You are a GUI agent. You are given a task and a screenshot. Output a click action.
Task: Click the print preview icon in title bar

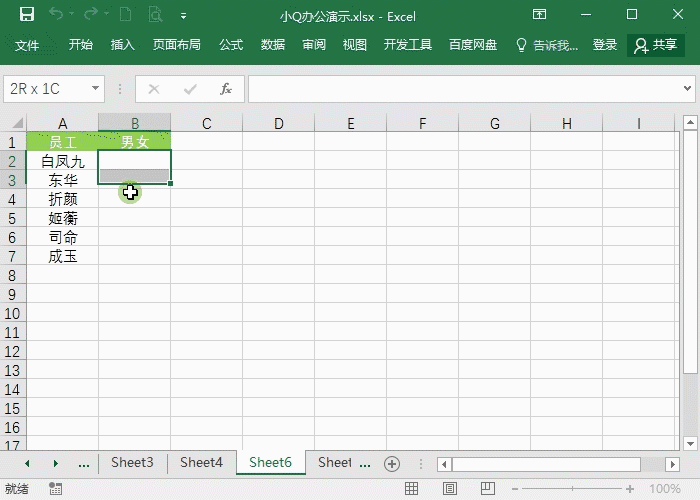click(155, 15)
